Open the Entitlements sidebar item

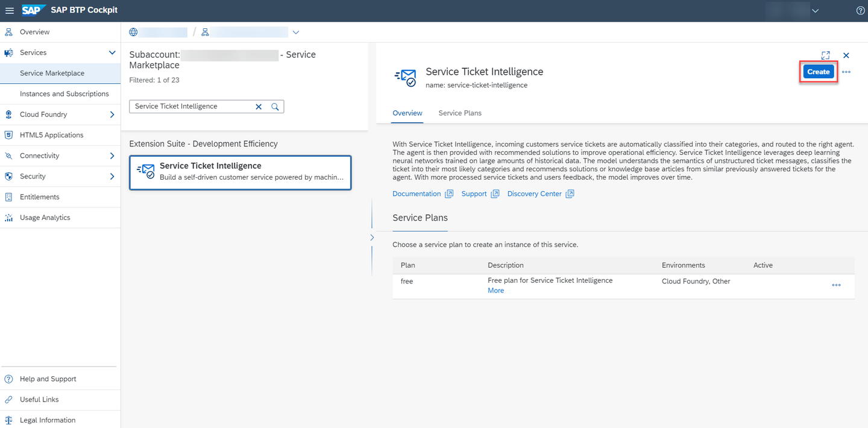(60, 197)
